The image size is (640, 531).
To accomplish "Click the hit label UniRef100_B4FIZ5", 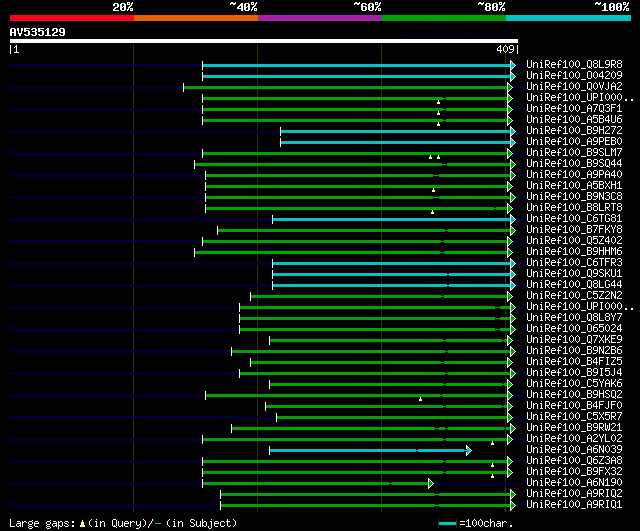I will click(x=574, y=362).
